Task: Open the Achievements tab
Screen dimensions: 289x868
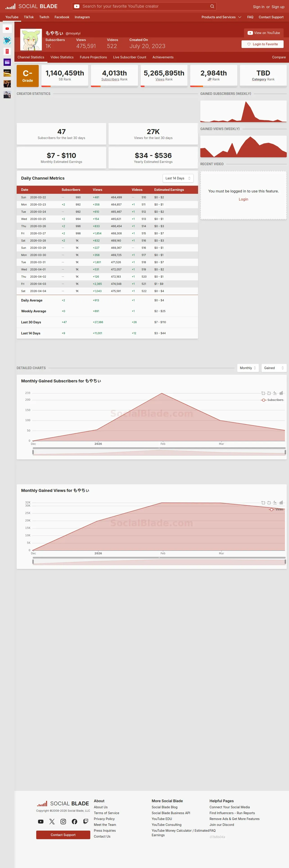Action: point(163,57)
